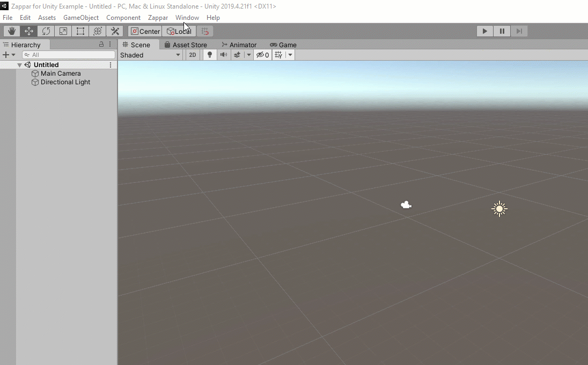Open scene effects dropdown arrow

248,55
